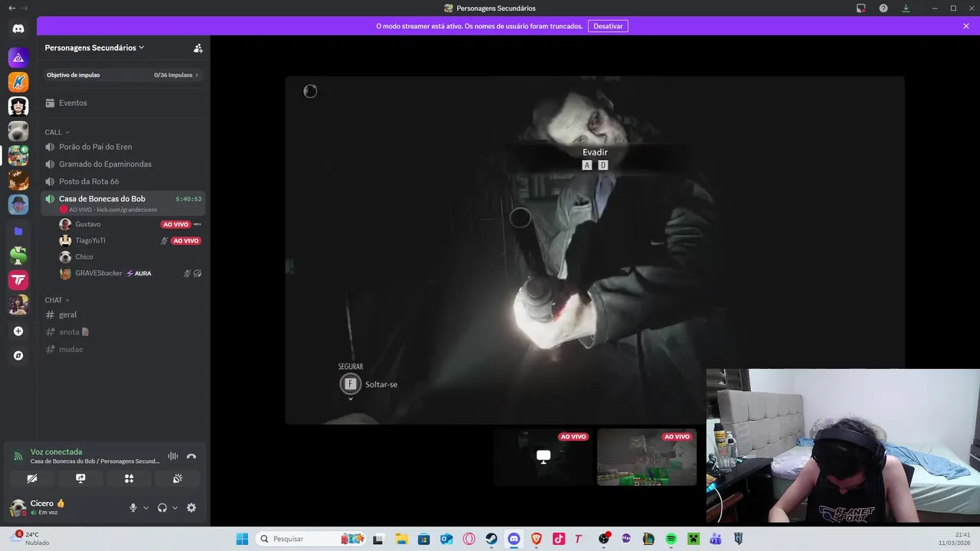Dismiss the streamer mode banner
This screenshot has width=980, height=551.
click(966, 26)
